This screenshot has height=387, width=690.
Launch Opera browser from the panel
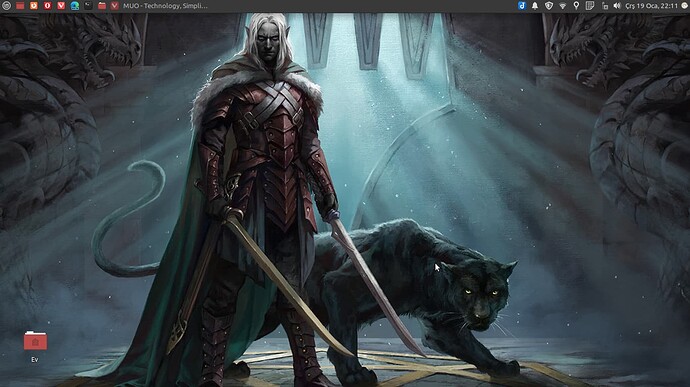[47, 6]
